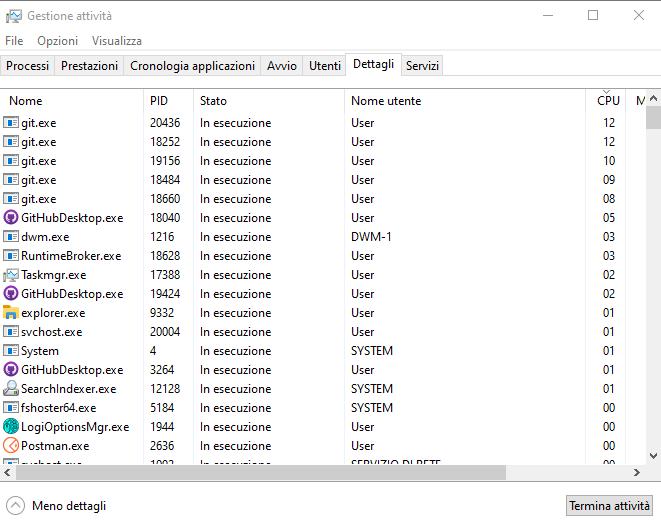Screen dimensions: 661x529
Task: Click the SearchIndexer.exe magnifier icon
Action: tap(11, 388)
